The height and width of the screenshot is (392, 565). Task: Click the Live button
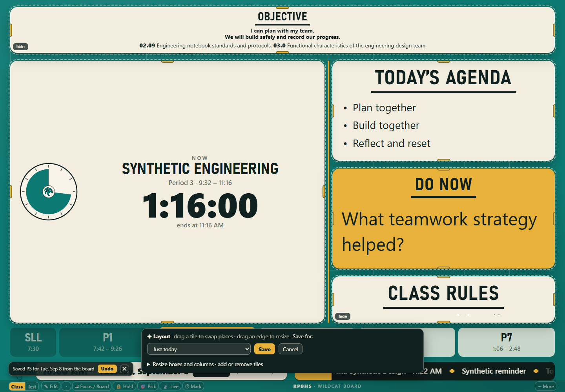tap(171, 387)
